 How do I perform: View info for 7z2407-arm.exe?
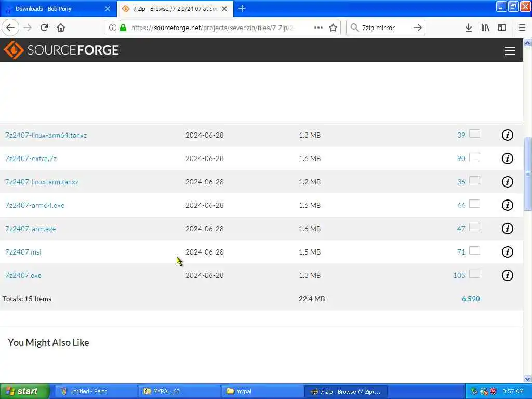[x=507, y=229]
